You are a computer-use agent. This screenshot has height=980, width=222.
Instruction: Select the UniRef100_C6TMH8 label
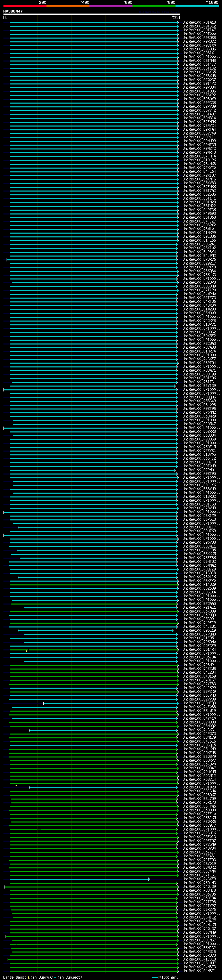(x=199, y=61)
